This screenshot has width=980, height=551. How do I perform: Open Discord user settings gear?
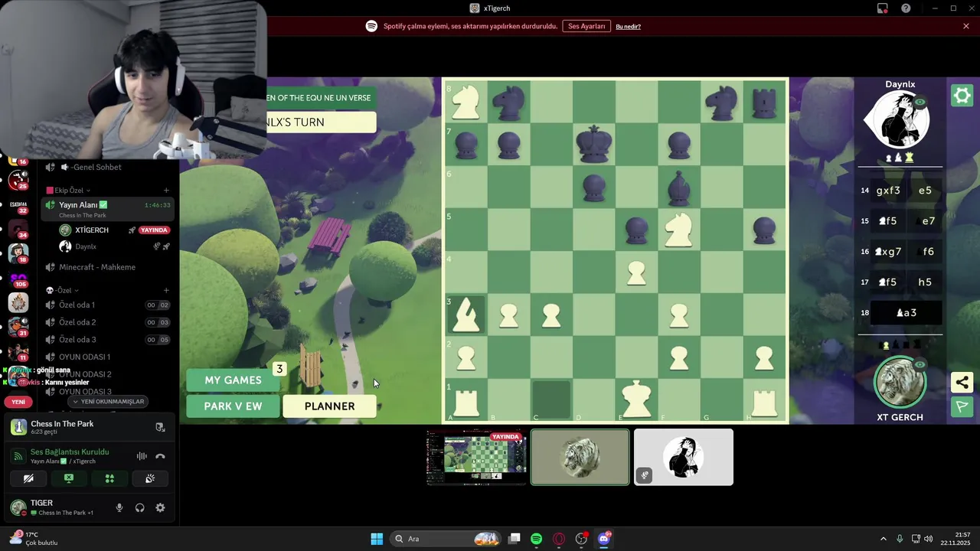click(160, 507)
